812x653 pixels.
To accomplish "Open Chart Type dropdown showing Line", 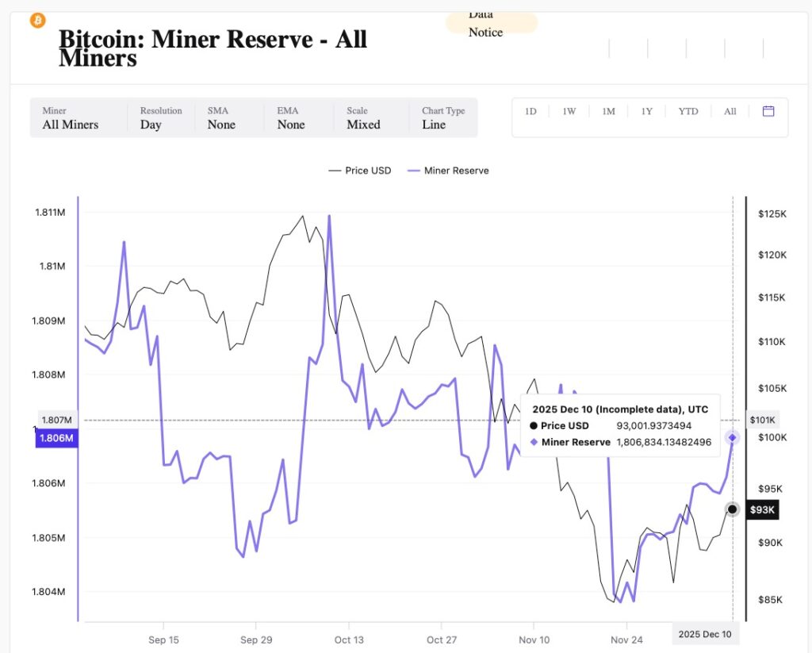I will [443, 118].
